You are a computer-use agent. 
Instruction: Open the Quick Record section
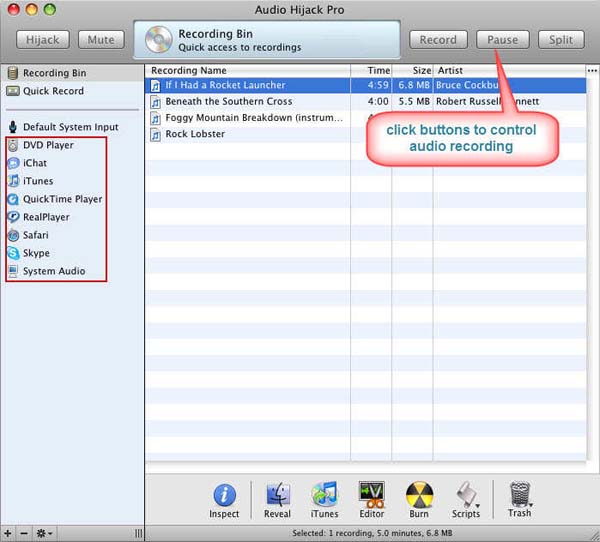(x=53, y=91)
